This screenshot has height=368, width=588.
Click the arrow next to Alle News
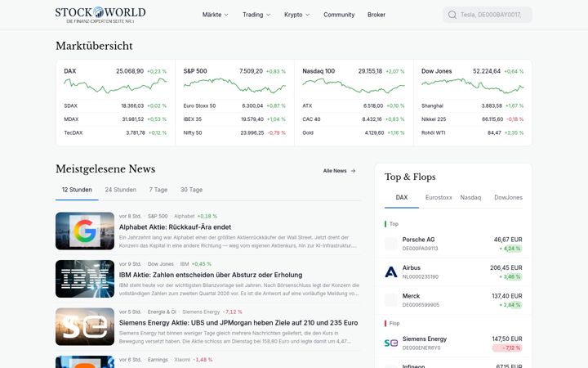click(353, 171)
